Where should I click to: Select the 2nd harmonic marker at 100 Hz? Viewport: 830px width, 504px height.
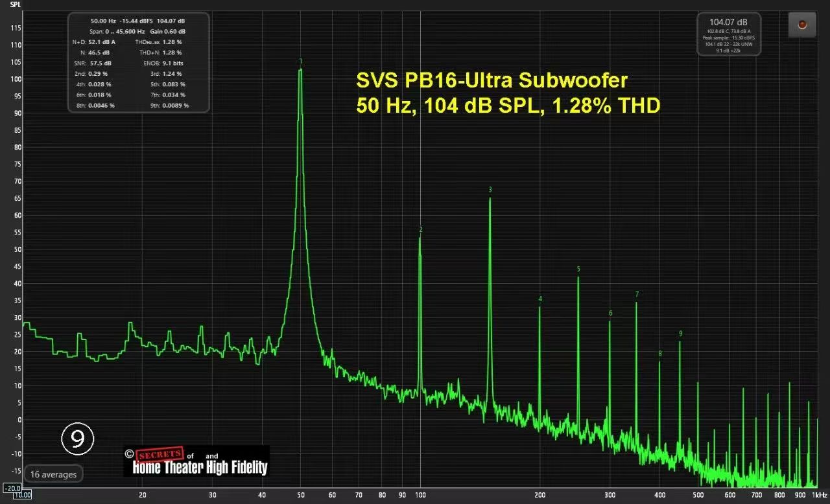pos(421,230)
